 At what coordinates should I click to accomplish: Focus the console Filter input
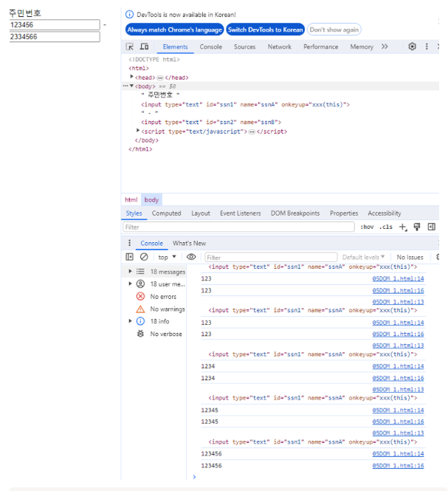pos(271,258)
